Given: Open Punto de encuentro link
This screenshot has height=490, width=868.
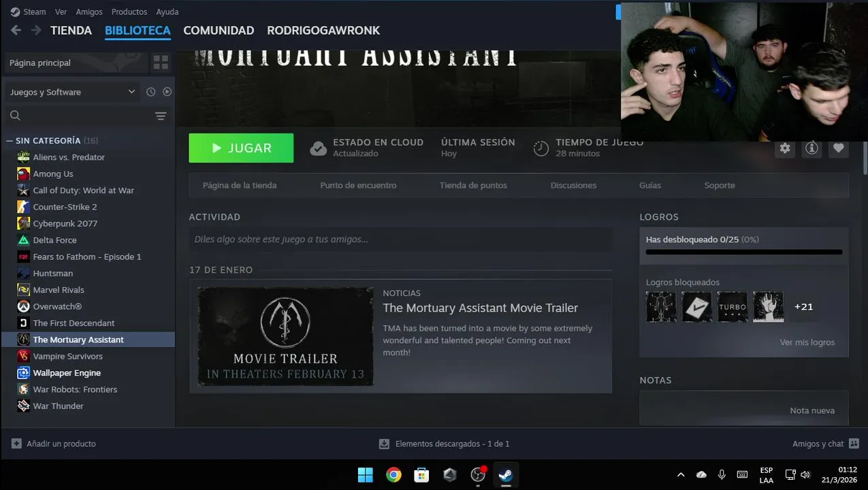Looking at the screenshot, I should click(358, 185).
